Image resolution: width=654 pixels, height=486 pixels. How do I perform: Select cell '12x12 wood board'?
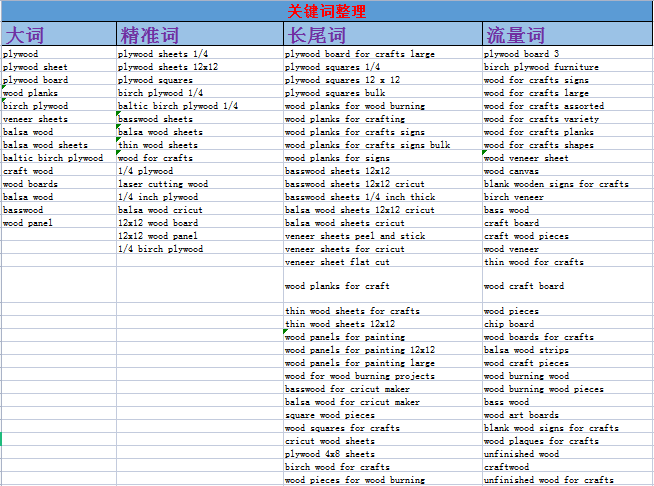pyautogui.click(x=200, y=223)
